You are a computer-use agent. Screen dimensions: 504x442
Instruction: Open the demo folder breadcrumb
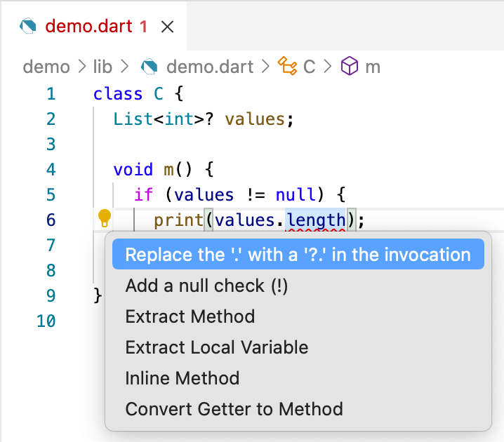[x=46, y=67]
